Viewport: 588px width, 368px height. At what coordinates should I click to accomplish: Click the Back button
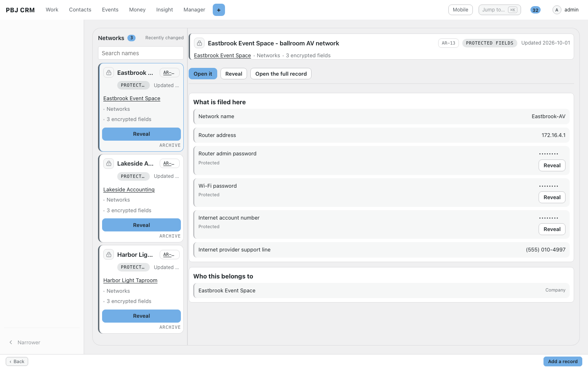tap(17, 361)
